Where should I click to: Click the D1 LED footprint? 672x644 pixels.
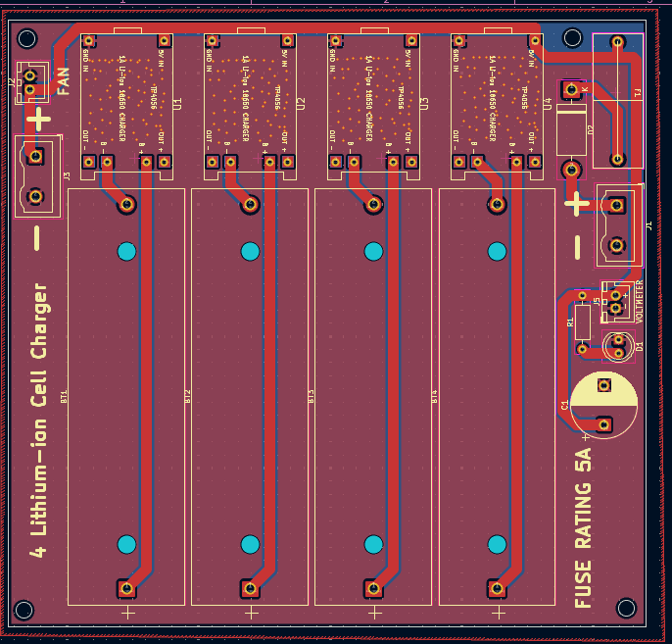click(619, 346)
